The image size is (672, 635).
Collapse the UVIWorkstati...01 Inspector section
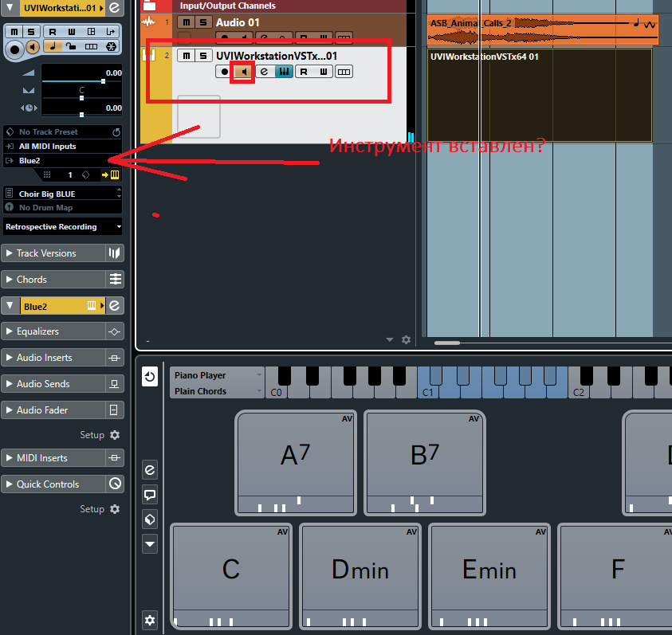[10, 8]
